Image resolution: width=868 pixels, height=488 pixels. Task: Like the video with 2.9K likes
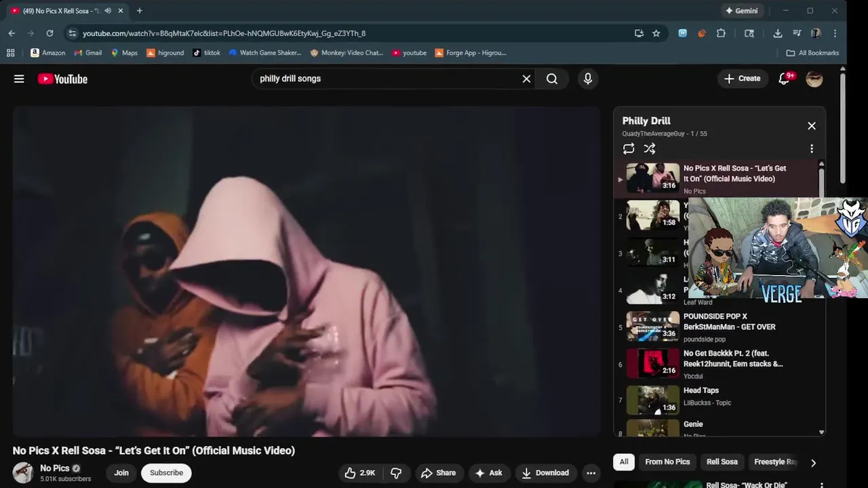[359, 473]
